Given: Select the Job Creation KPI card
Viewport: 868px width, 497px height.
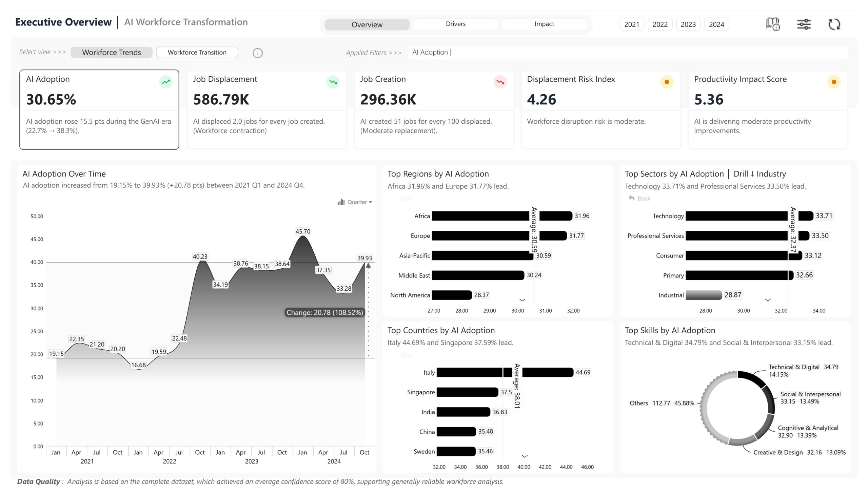Looking at the screenshot, I should click(434, 109).
